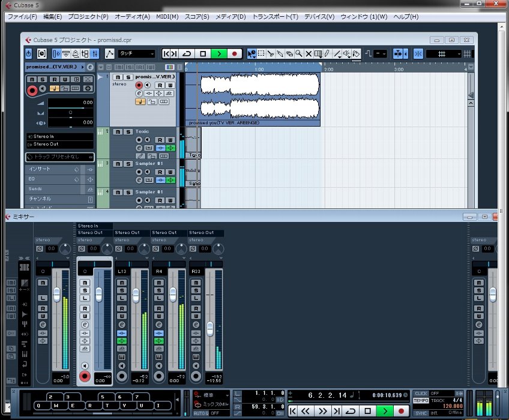The image size is (509, 420).
Task: Toggle metronome CLICK in transport
Action: pyautogui.click(x=421, y=394)
